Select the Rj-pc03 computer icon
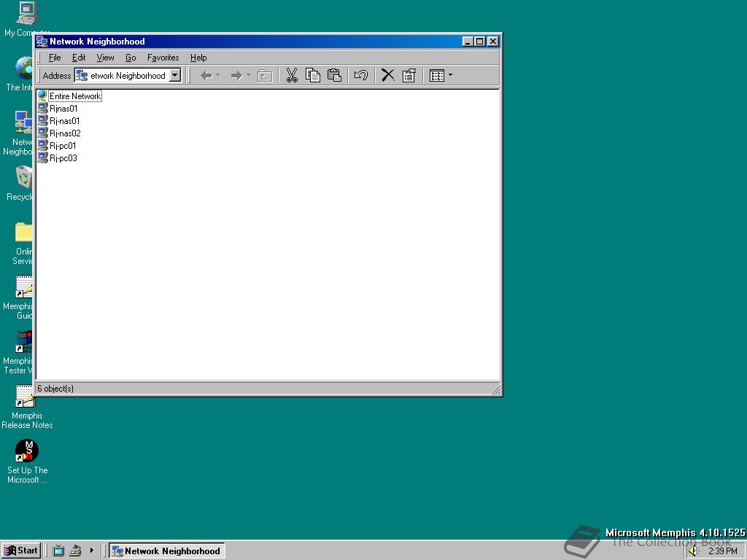The height and width of the screenshot is (560, 747). (43, 157)
